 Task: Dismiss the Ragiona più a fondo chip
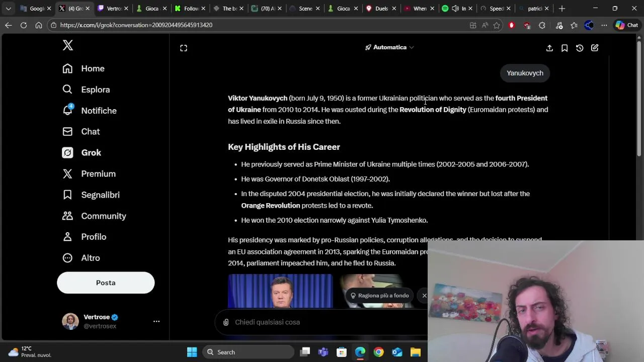[x=424, y=296]
